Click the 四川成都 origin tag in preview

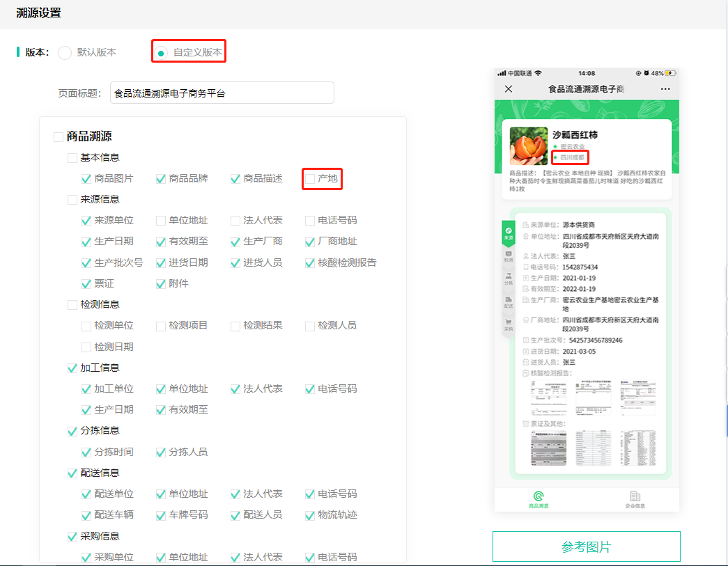point(569,157)
